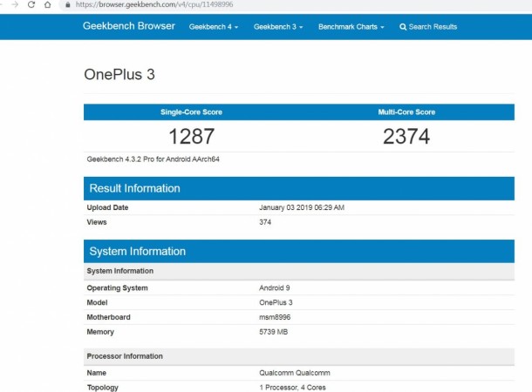
Task: Click the Motherboard label
Action: [x=108, y=317]
